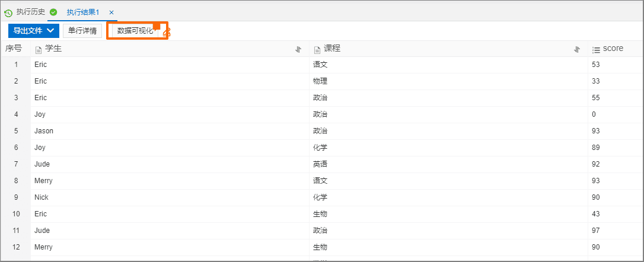Click Jude in row 7
The height and width of the screenshot is (262, 644).
pyautogui.click(x=42, y=164)
